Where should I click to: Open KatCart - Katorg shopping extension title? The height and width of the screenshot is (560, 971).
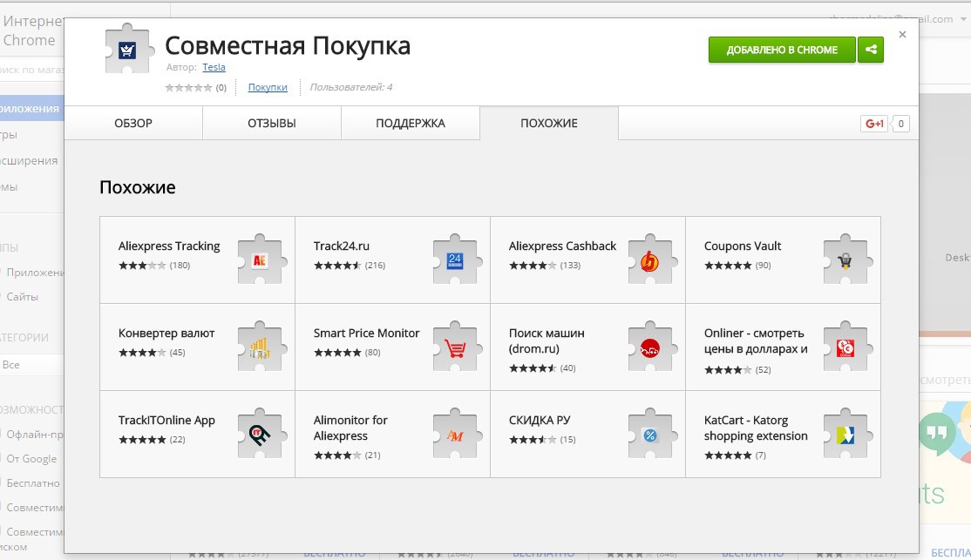756,428
